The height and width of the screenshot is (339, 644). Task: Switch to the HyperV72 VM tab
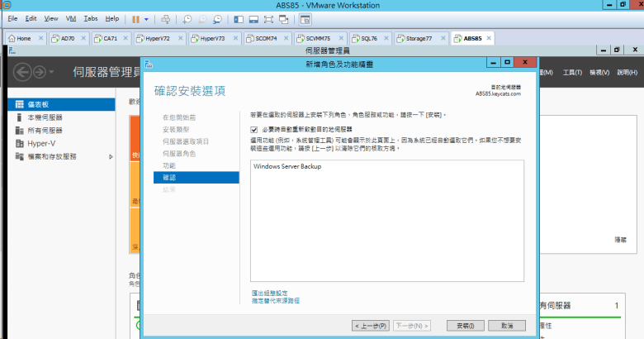(155, 38)
